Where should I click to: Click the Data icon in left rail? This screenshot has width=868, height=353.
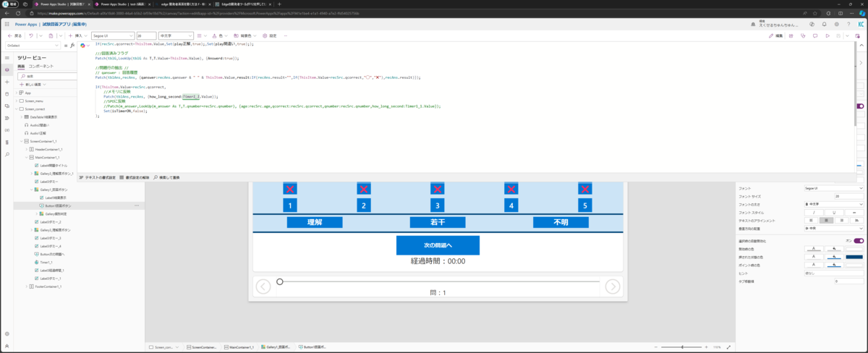coord(7,93)
